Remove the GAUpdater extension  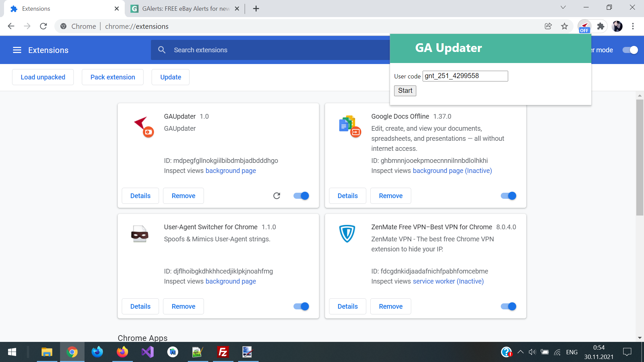(x=183, y=196)
